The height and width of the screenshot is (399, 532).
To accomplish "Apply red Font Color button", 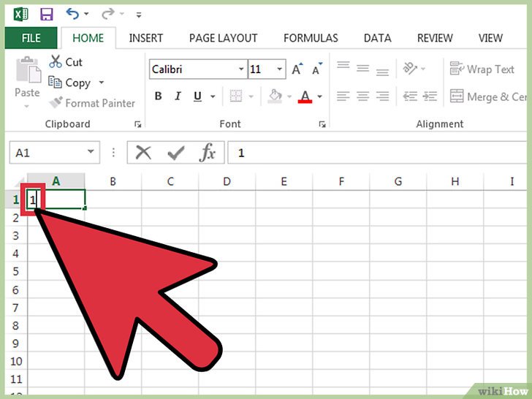I will coord(305,96).
